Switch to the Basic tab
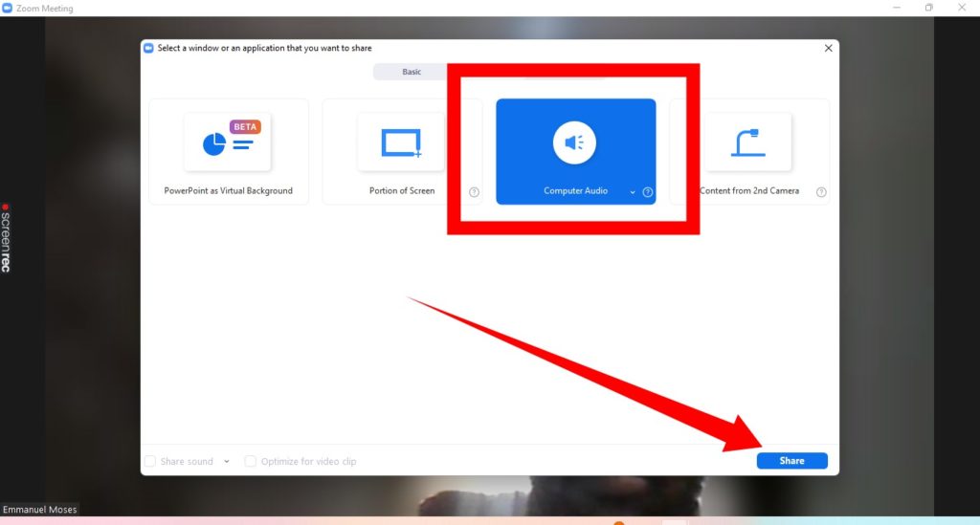 tap(412, 72)
